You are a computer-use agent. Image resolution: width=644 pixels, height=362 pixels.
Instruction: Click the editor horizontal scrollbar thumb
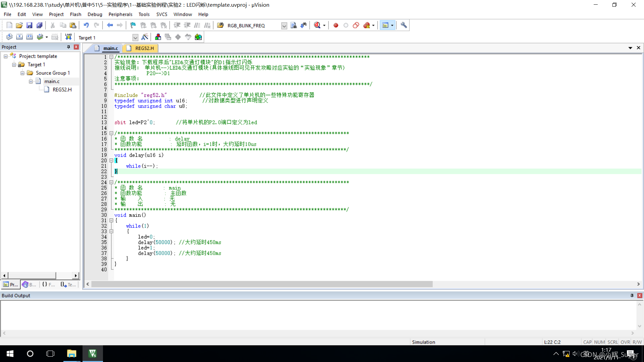click(x=262, y=284)
